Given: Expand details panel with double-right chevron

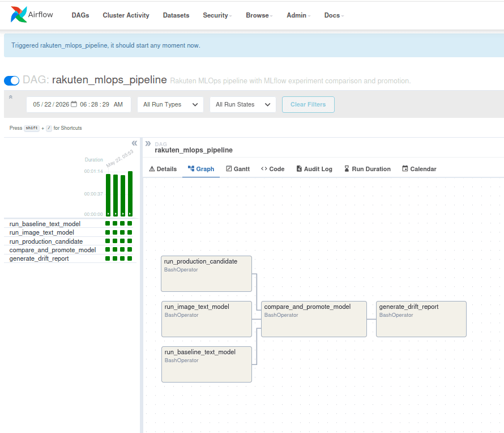Looking at the screenshot, I should click(x=148, y=143).
